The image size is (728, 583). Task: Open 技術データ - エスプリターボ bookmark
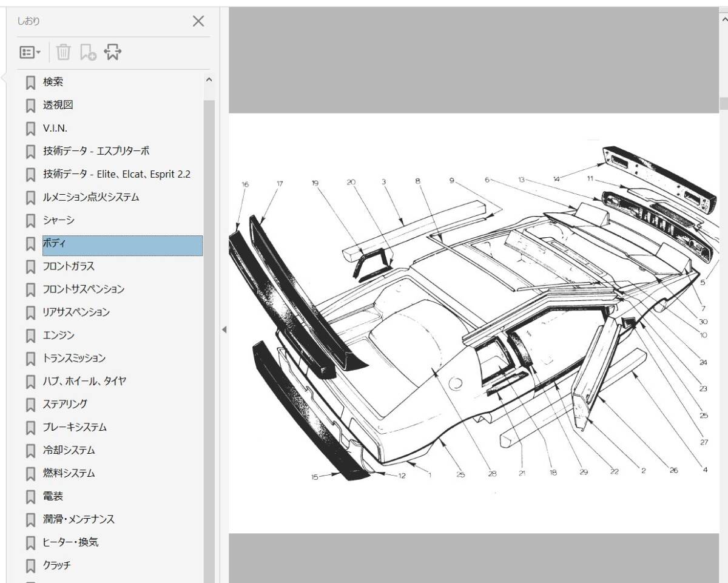96,151
